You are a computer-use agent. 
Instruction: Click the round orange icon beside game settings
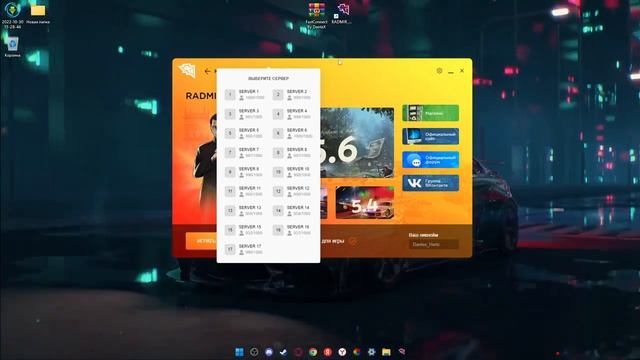pos(353,241)
